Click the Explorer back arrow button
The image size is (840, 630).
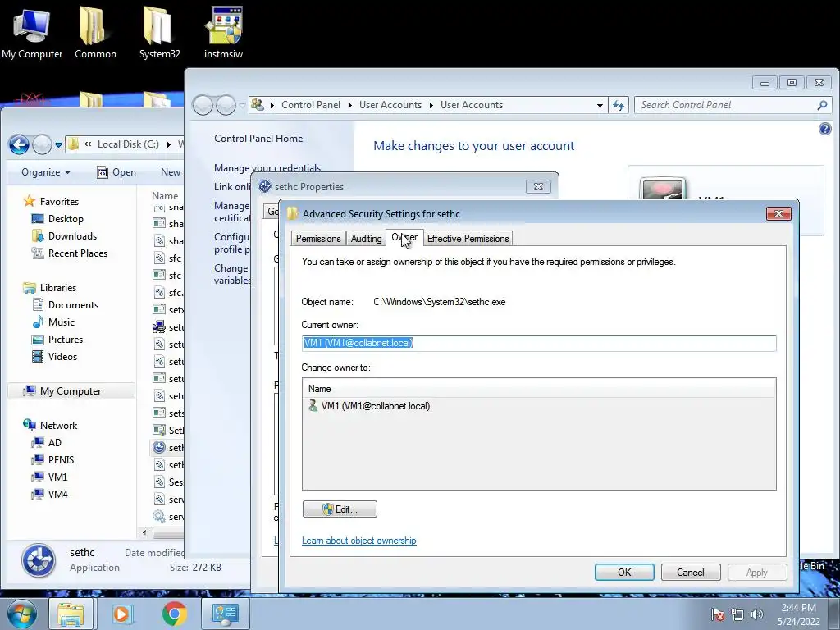coord(19,144)
